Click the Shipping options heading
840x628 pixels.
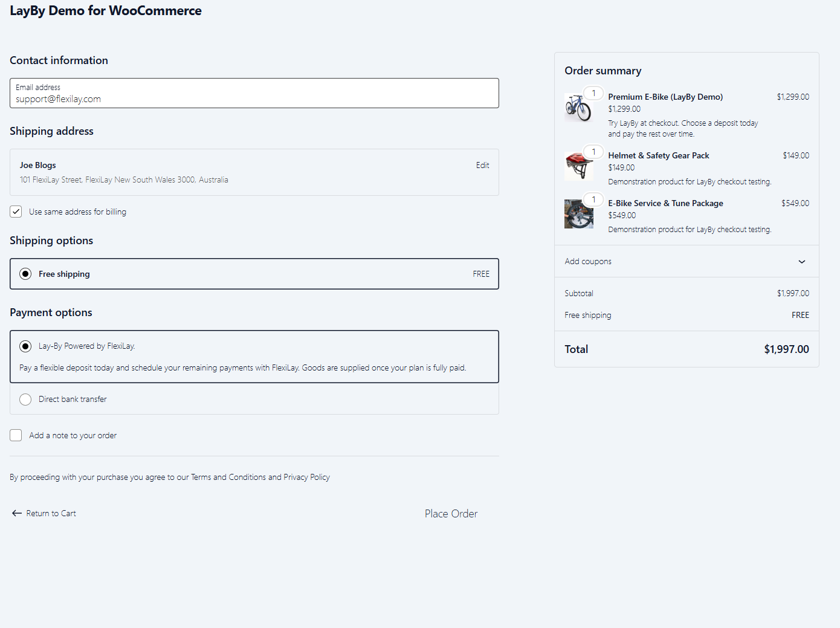(51, 241)
